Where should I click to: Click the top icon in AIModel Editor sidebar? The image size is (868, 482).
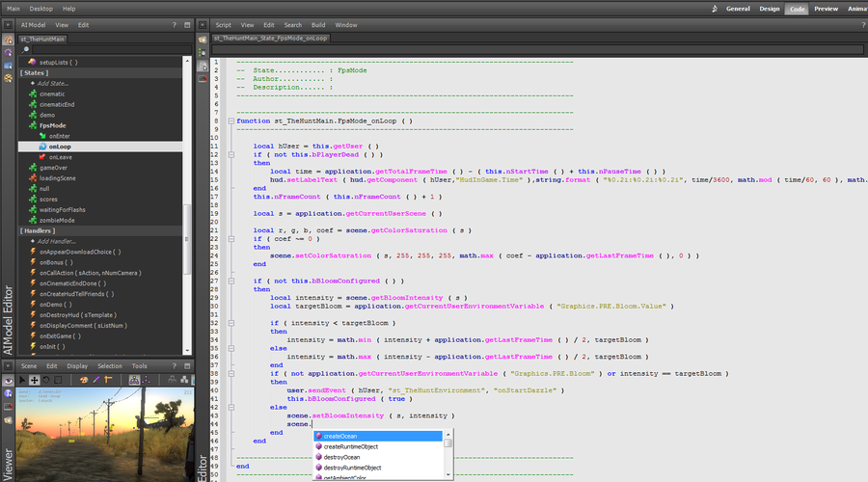[x=9, y=40]
